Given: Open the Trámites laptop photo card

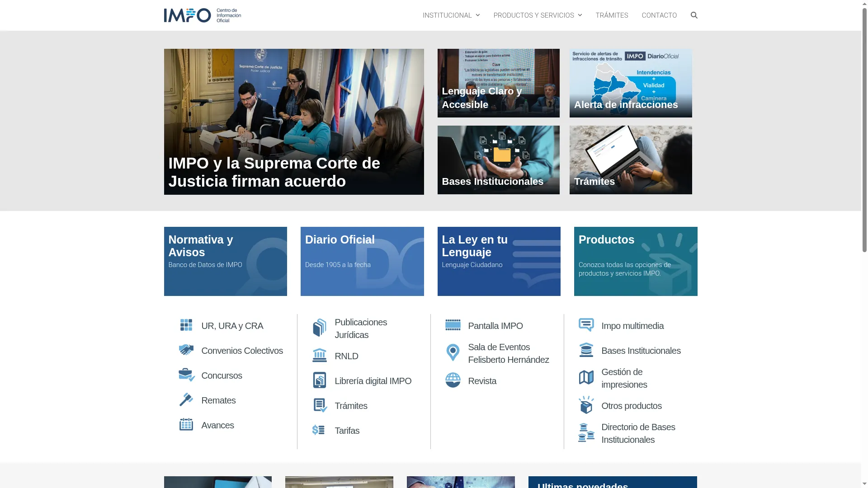Looking at the screenshot, I should coord(631,160).
